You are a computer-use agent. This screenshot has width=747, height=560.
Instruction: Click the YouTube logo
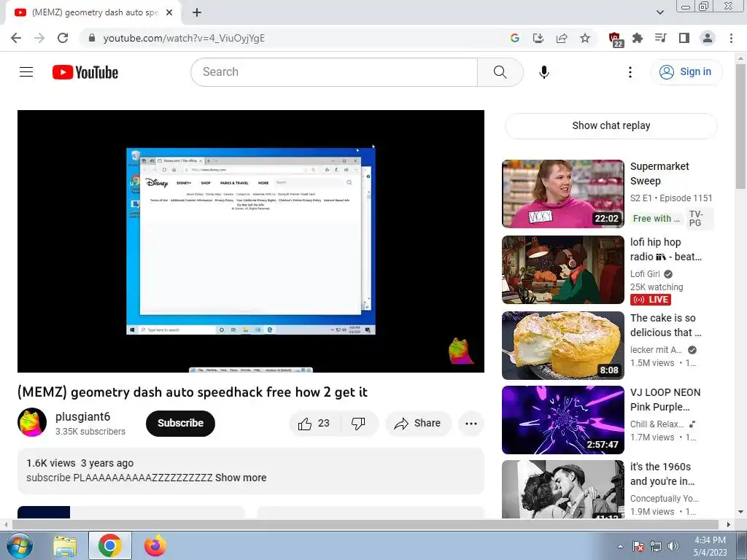coord(85,72)
